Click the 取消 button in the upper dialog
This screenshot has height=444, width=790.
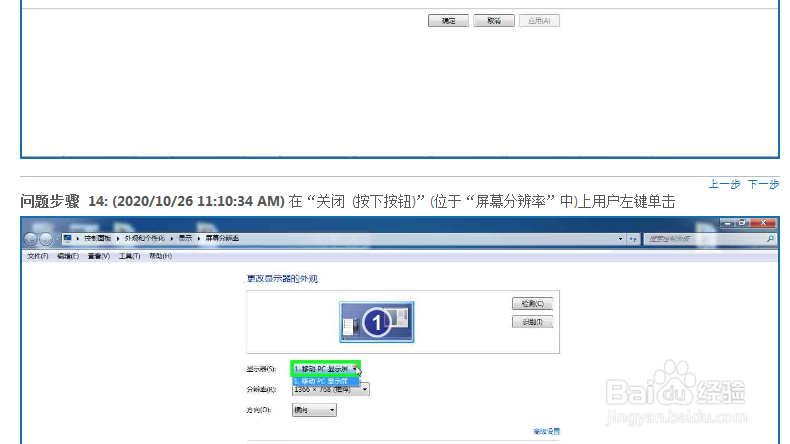click(494, 21)
